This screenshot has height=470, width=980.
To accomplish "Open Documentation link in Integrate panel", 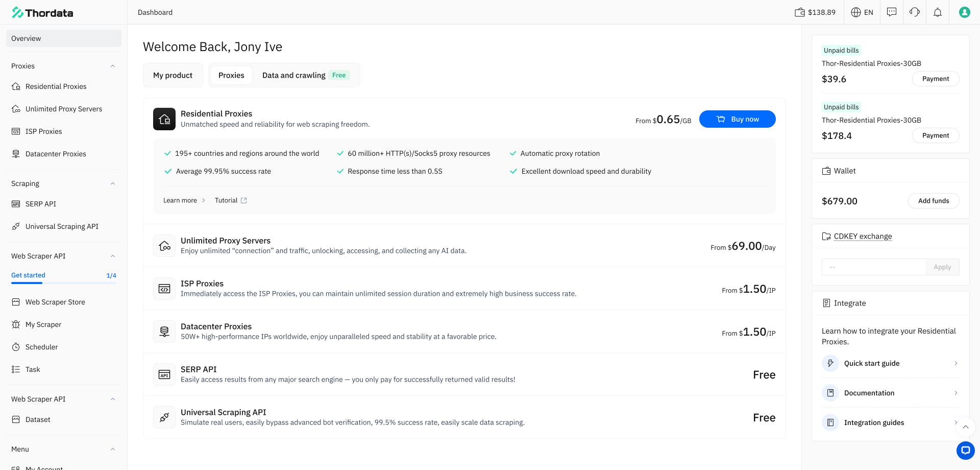I will pyautogui.click(x=890, y=393).
